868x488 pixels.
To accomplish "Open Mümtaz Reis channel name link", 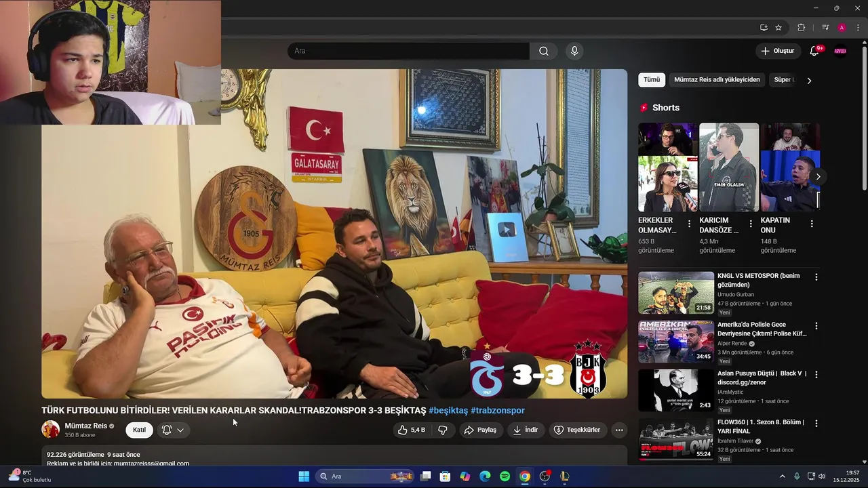I will tap(86, 426).
